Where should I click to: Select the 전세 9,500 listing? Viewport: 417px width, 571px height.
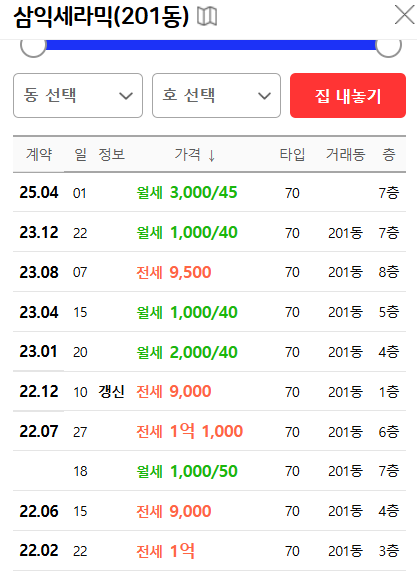[174, 272]
